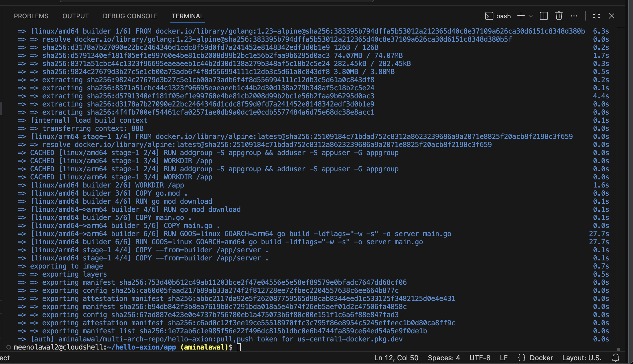Click meenolawal2@cloudshell prompt text
633x364 pixels.
click(59, 347)
